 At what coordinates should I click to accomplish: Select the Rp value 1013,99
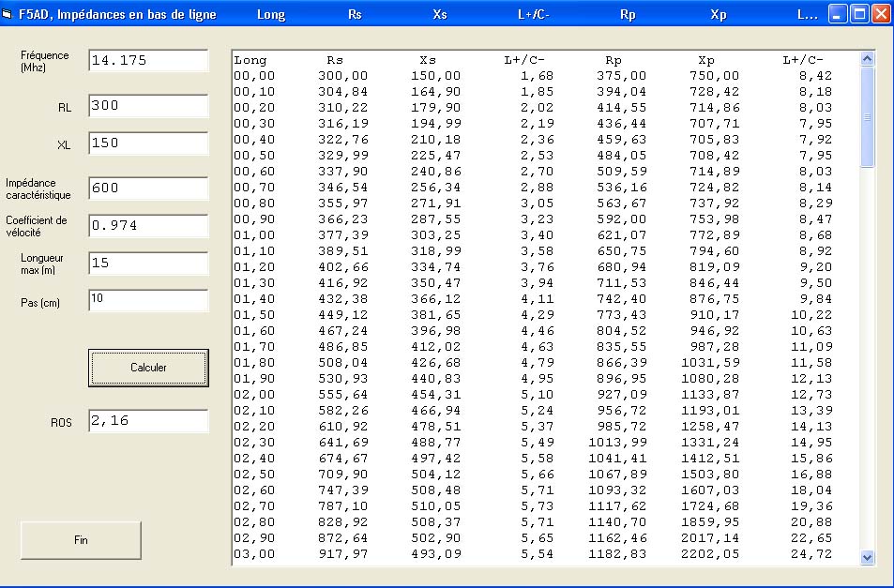pyautogui.click(x=617, y=443)
